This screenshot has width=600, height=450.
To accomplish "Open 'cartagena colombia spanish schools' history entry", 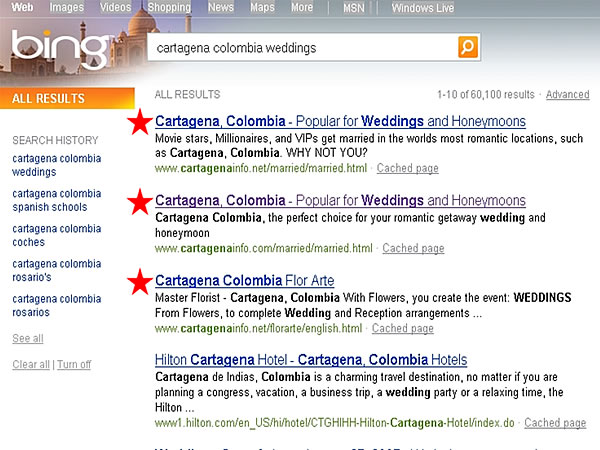I will 56,200.
